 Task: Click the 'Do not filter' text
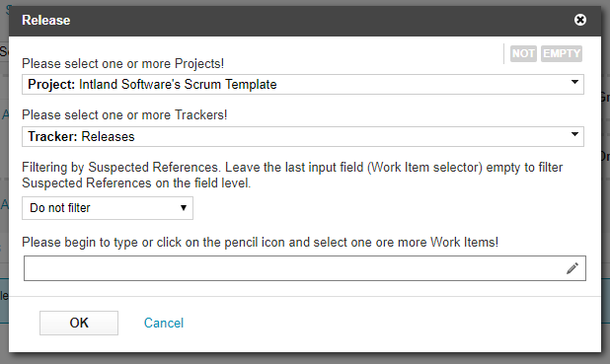click(60, 208)
